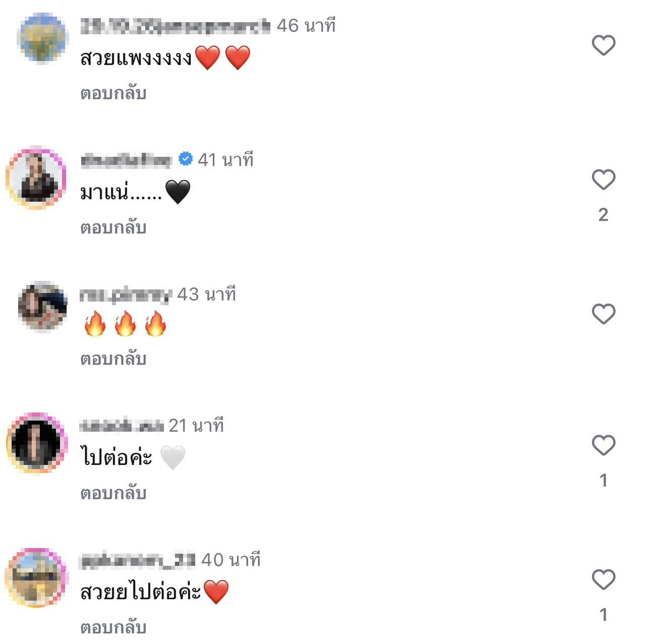Like the comment "สวยแพงงงงง"
Viewport: 646px width, 644px height.
pyautogui.click(x=603, y=45)
